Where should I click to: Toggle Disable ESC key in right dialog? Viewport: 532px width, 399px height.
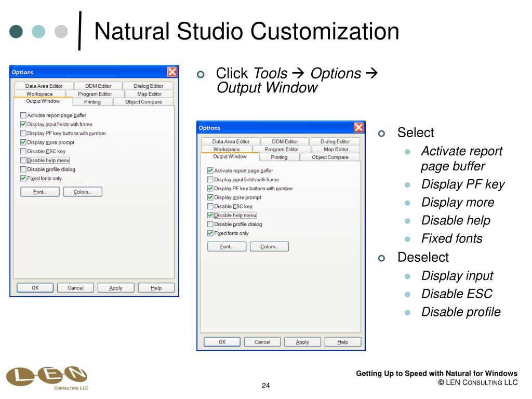click(x=210, y=206)
